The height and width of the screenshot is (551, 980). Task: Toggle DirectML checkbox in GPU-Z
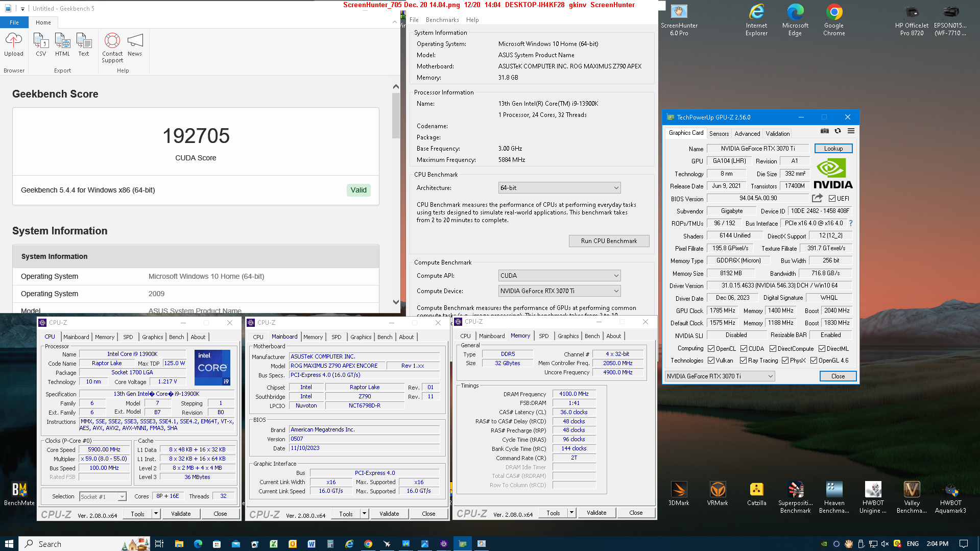point(822,349)
